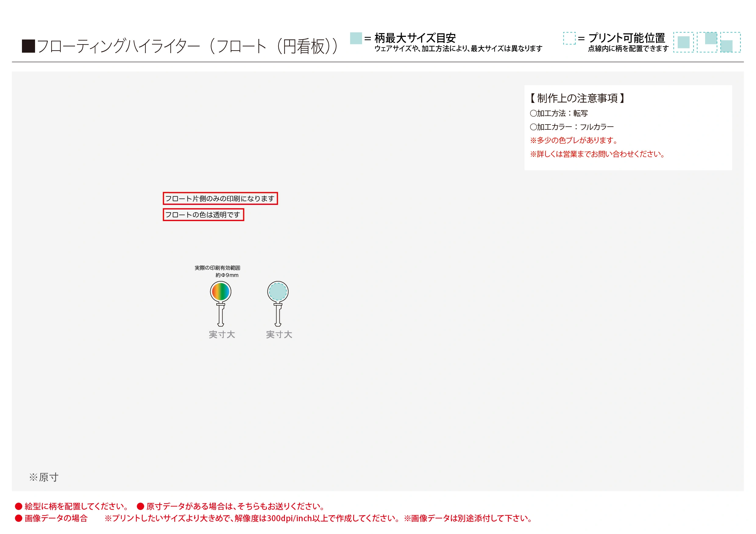This screenshot has height=534, width=756.
Task: Click the teal dashed print area circle
Action: [x=278, y=292]
